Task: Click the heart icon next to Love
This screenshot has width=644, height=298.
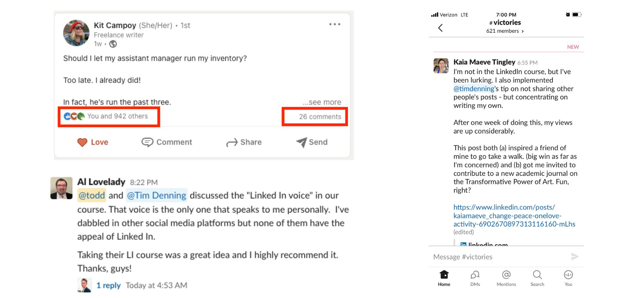Action: pos(82,142)
